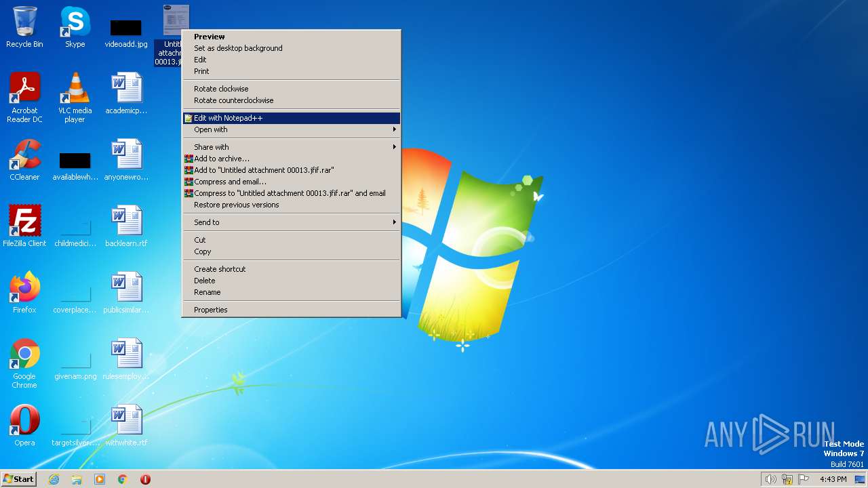Open the Recycle Bin icon
The height and width of the screenshot is (488, 868).
[x=24, y=27]
